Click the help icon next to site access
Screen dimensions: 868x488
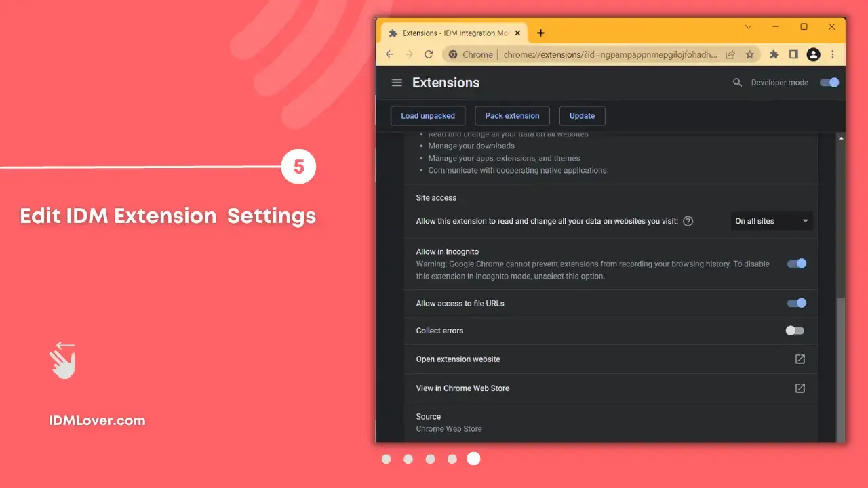coord(688,221)
